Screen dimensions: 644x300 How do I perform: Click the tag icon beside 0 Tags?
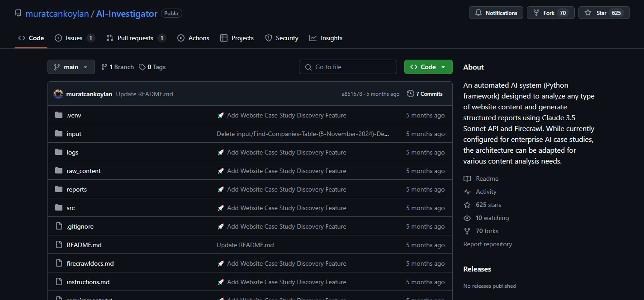click(142, 67)
